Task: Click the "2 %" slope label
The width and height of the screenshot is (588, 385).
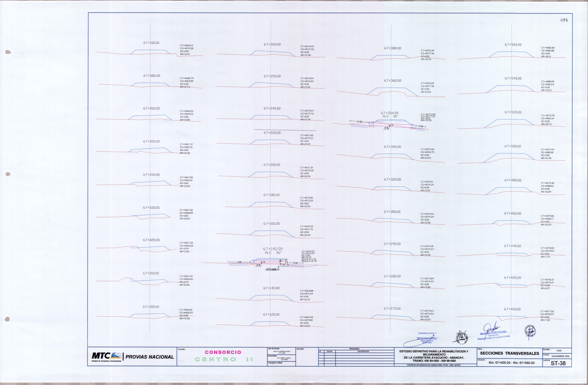Action: 258,265
